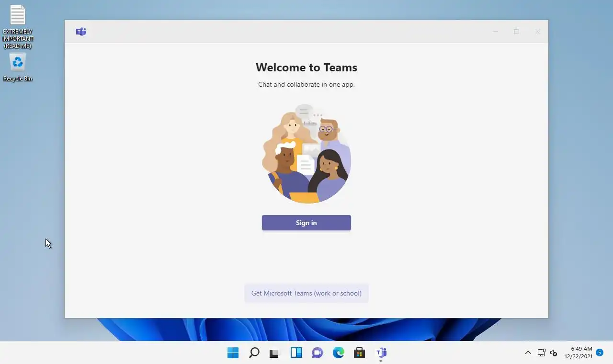The image size is (613, 364).
Task: Click the muted volume tray icon
Action: 554,353
